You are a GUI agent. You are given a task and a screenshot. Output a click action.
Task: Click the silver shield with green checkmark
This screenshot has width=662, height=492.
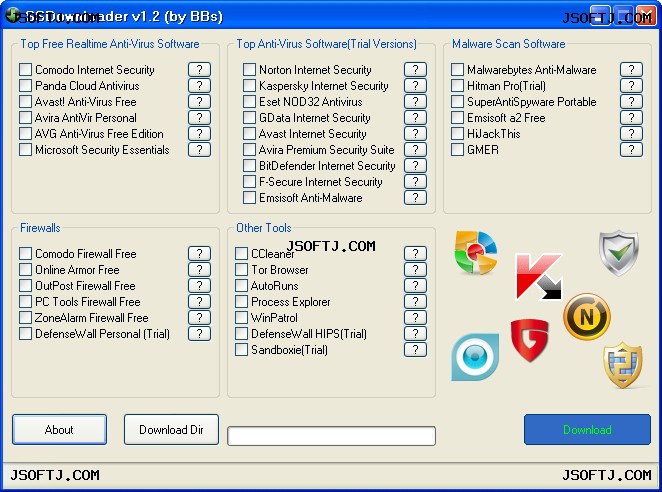tap(619, 253)
